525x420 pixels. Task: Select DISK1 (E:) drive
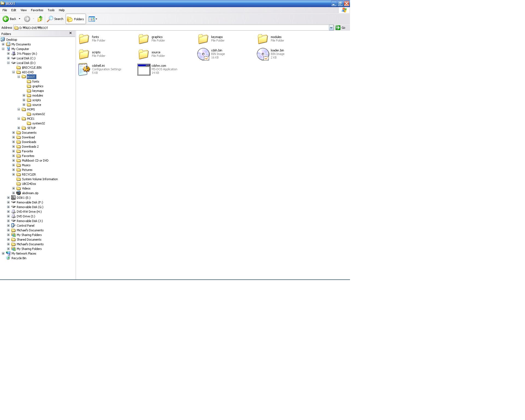click(x=24, y=198)
